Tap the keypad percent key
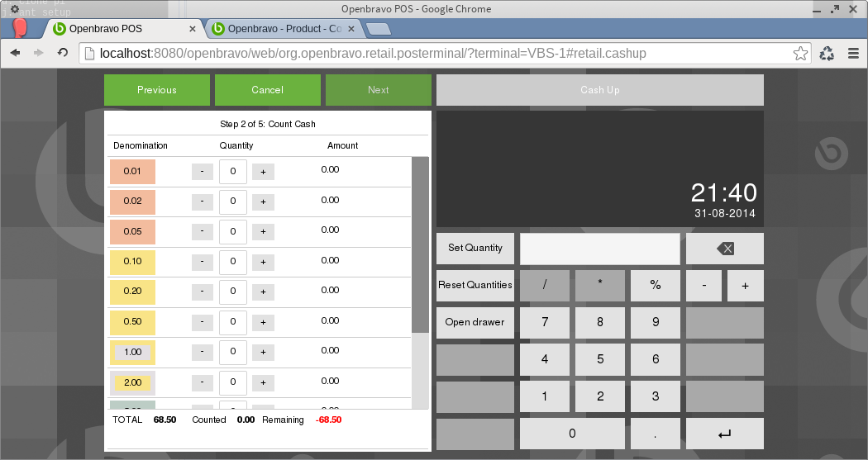Viewport: 868px width, 460px height. 656,285
